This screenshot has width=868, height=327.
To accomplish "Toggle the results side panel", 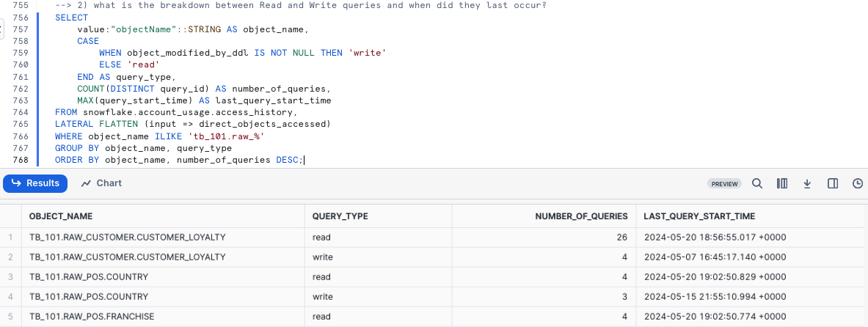I will coord(833,183).
